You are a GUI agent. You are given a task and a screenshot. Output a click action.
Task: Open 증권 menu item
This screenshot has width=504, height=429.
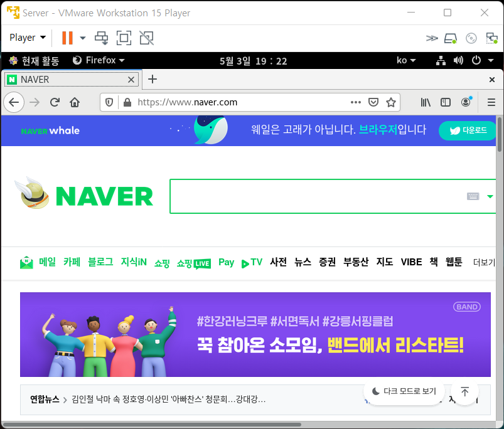(327, 262)
